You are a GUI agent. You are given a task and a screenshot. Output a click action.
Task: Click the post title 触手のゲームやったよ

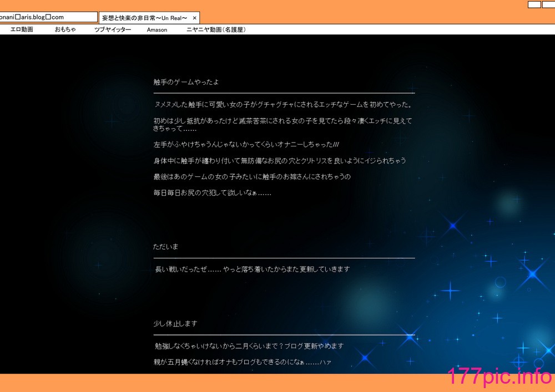(186, 82)
